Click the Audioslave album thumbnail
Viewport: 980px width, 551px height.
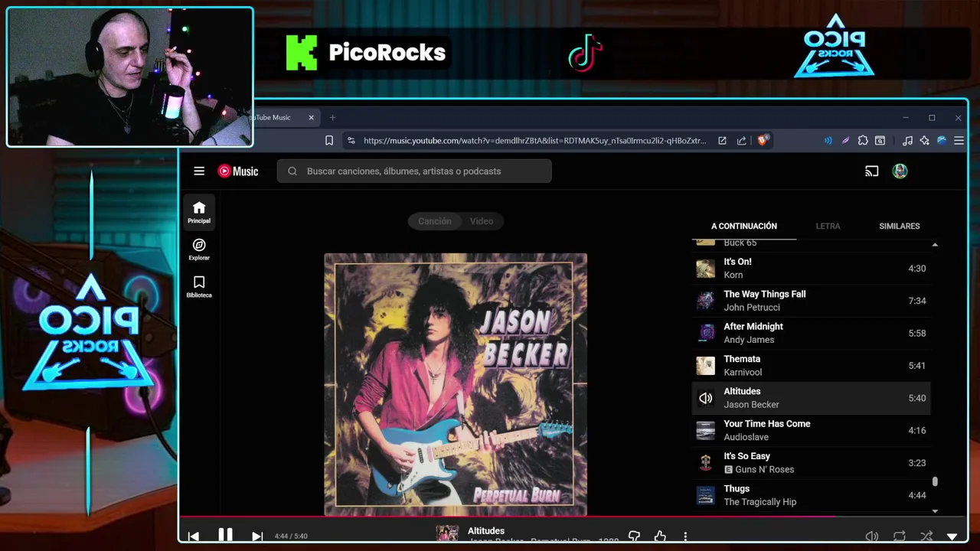click(705, 431)
